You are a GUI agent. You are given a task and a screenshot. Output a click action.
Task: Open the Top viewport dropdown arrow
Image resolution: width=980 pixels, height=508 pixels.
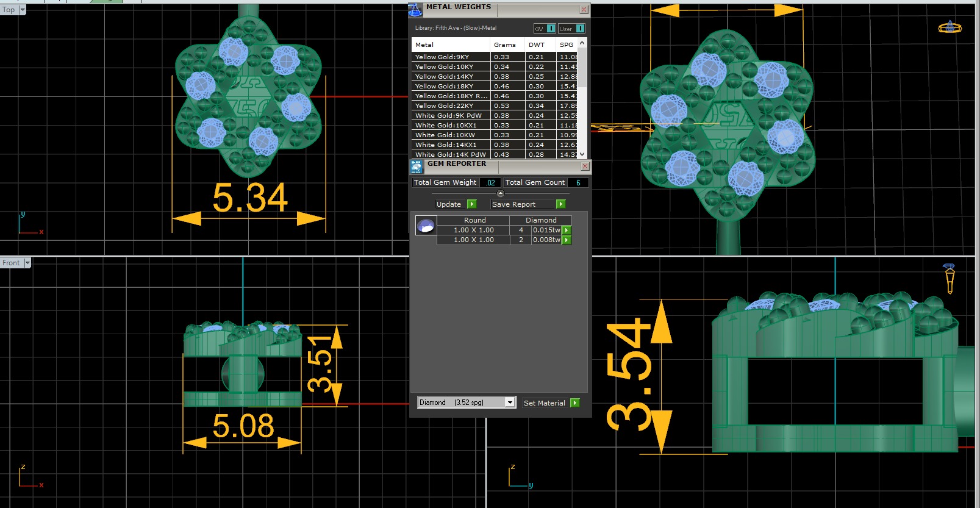point(23,10)
